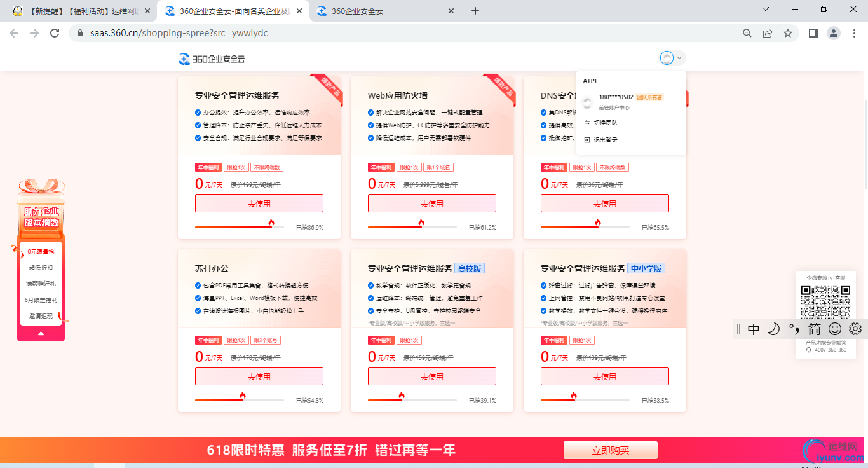Click the user avatar in the page header
The image size is (868, 468).
tap(667, 59)
